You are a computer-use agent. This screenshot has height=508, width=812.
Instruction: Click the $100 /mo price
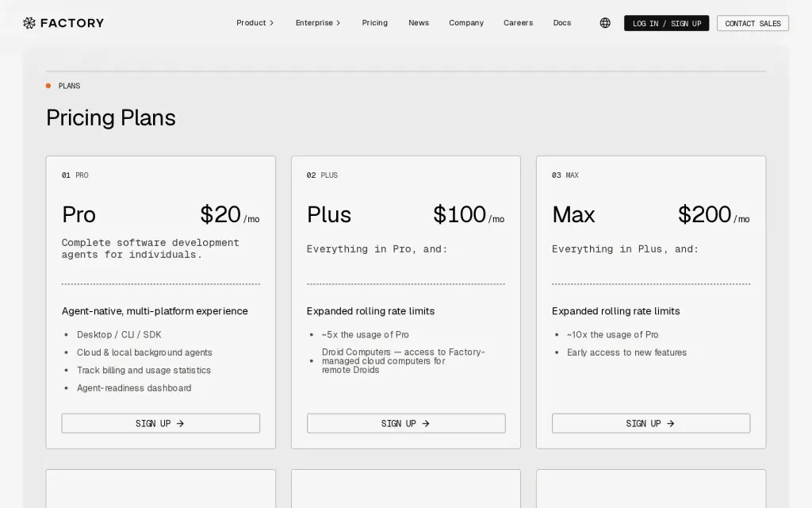[x=469, y=214]
